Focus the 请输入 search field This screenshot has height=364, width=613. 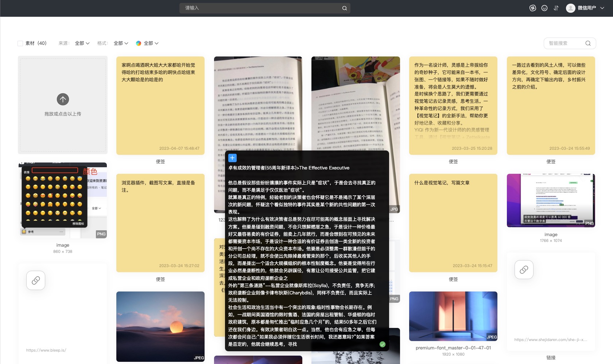265,8
